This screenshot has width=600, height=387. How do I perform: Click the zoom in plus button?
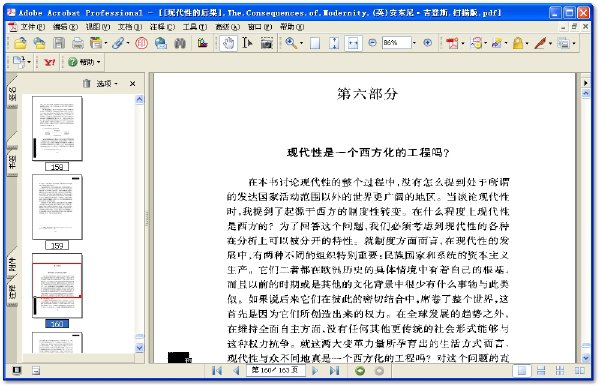[428, 42]
